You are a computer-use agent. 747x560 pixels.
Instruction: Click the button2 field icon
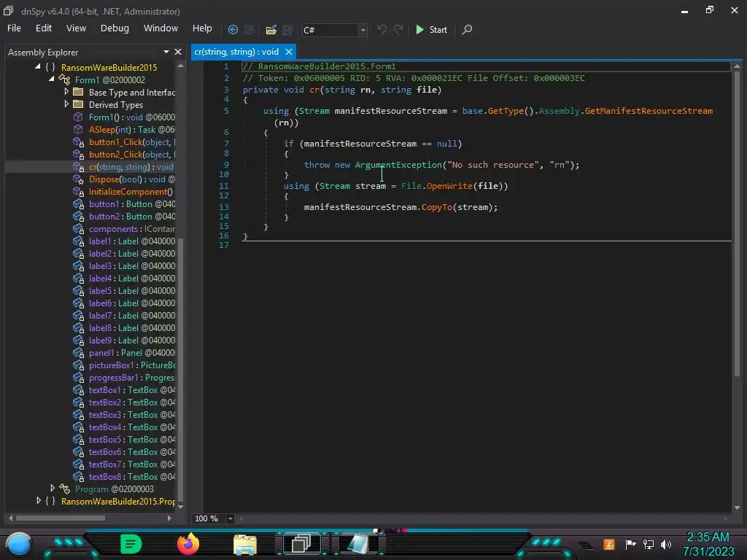tap(78, 216)
